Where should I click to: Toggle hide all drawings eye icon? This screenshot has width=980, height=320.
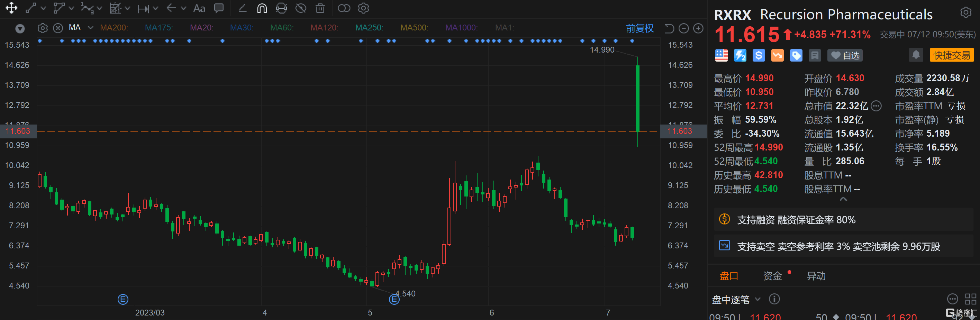pos(301,8)
